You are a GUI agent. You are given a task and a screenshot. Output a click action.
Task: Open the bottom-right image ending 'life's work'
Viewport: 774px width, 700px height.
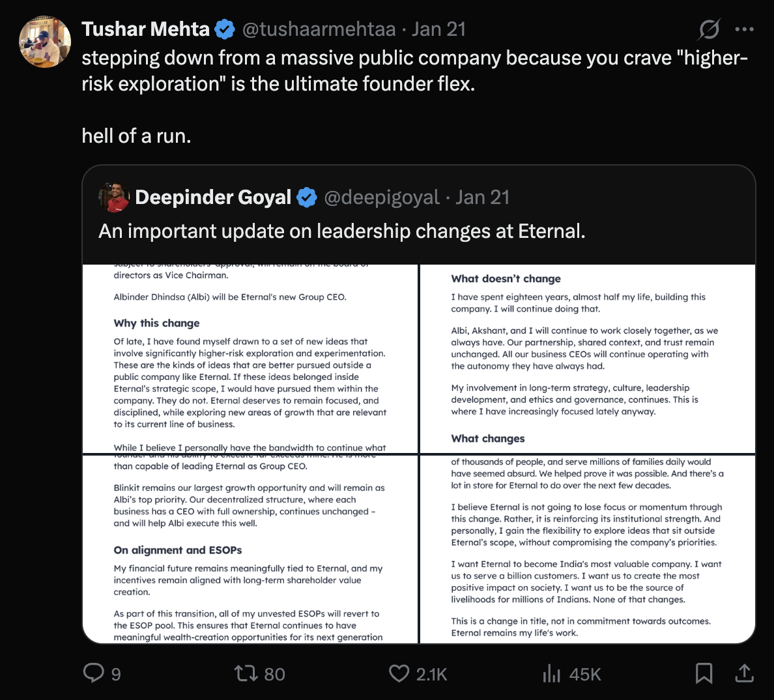pos(588,549)
